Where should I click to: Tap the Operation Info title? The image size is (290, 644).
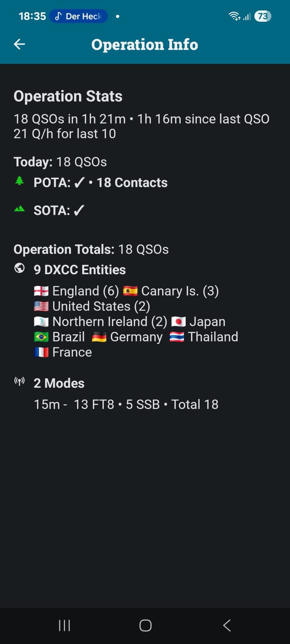(x=145, y=45)
